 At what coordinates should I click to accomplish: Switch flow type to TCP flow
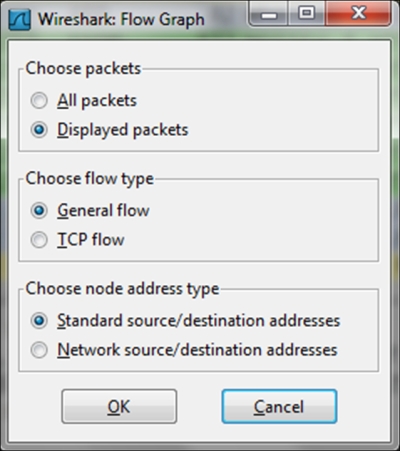click(x=39, y=240)
